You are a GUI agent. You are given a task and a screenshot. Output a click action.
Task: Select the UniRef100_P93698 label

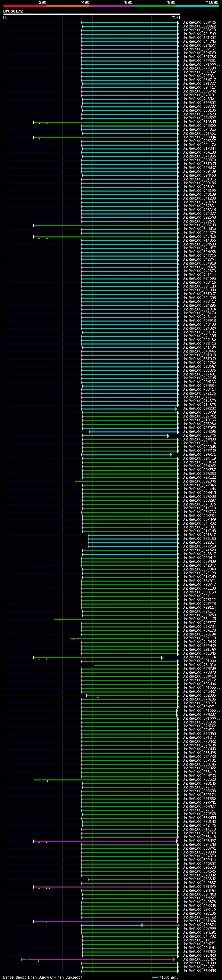[199, 791]
